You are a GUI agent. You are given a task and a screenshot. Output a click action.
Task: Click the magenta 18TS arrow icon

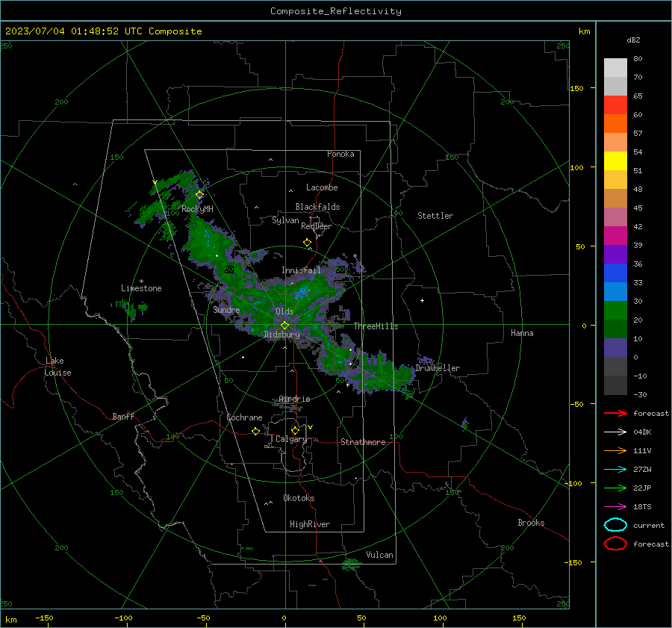[615, 507]
